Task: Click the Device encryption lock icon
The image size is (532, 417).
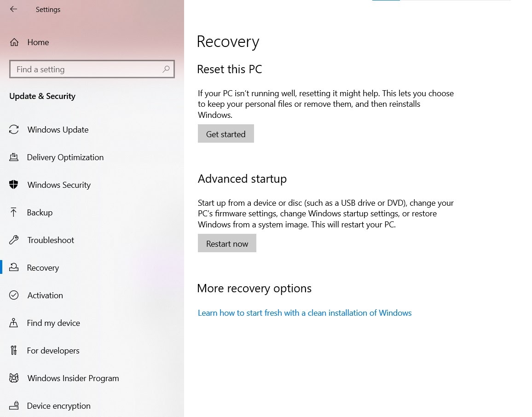Action: (x=14, y=405)
